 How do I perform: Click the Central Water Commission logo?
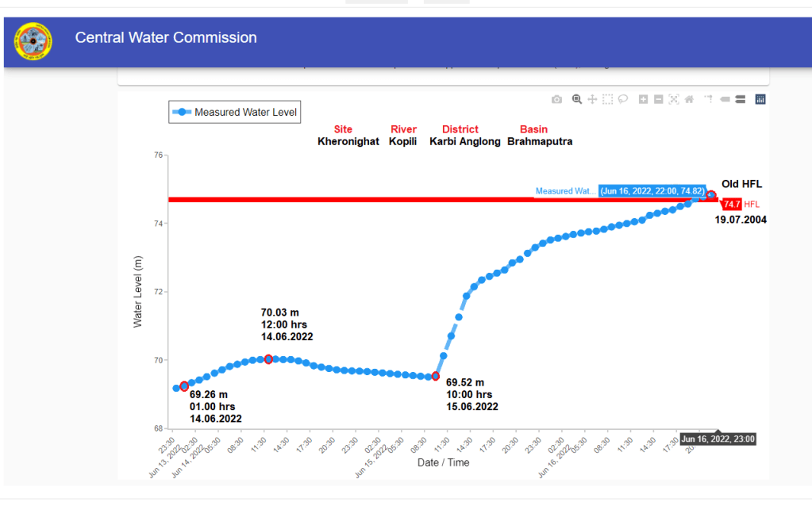(x=33, y=40)
